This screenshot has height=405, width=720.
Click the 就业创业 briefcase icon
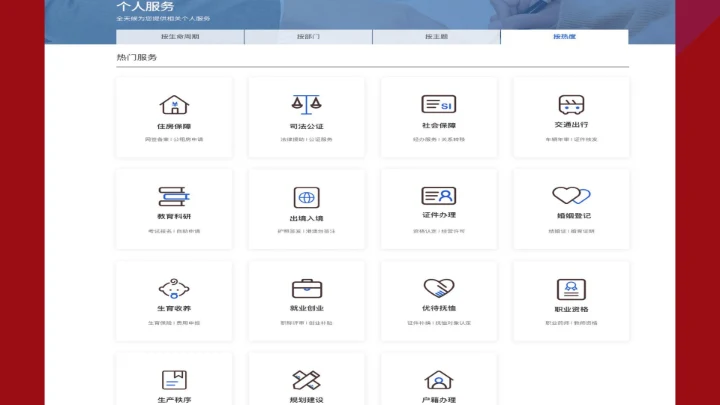pos(306,289)
